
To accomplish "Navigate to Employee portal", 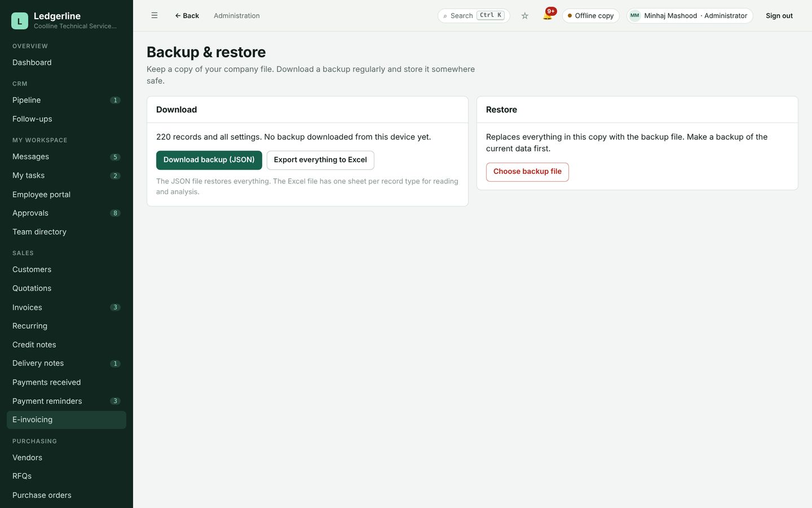I will 67,195.
